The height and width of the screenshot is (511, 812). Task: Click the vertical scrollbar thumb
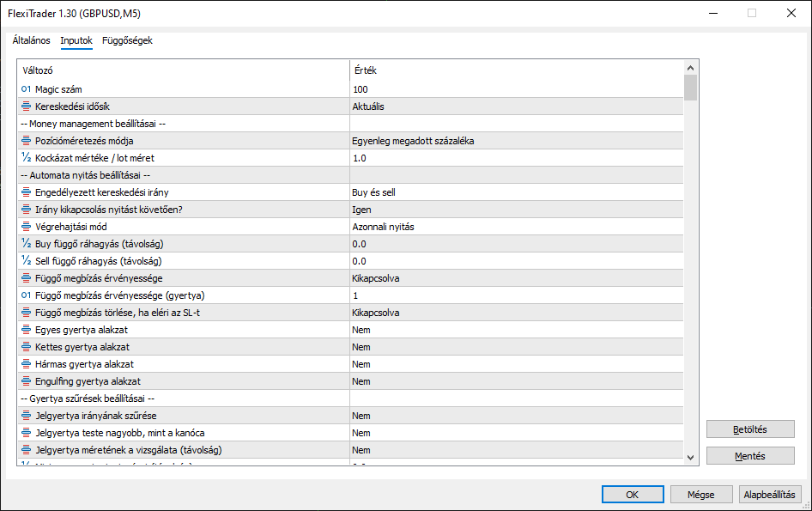pos(690,87)
